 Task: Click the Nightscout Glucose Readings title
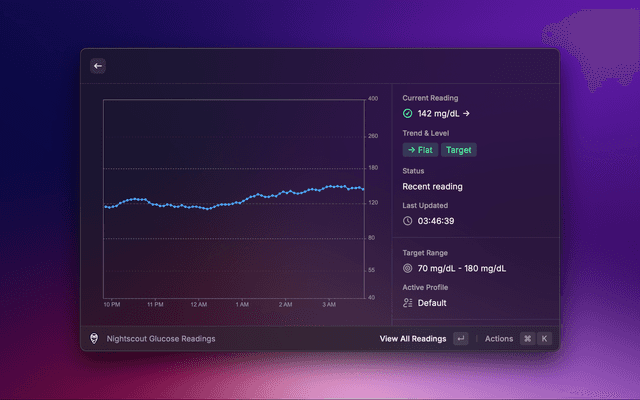(161, 339)
